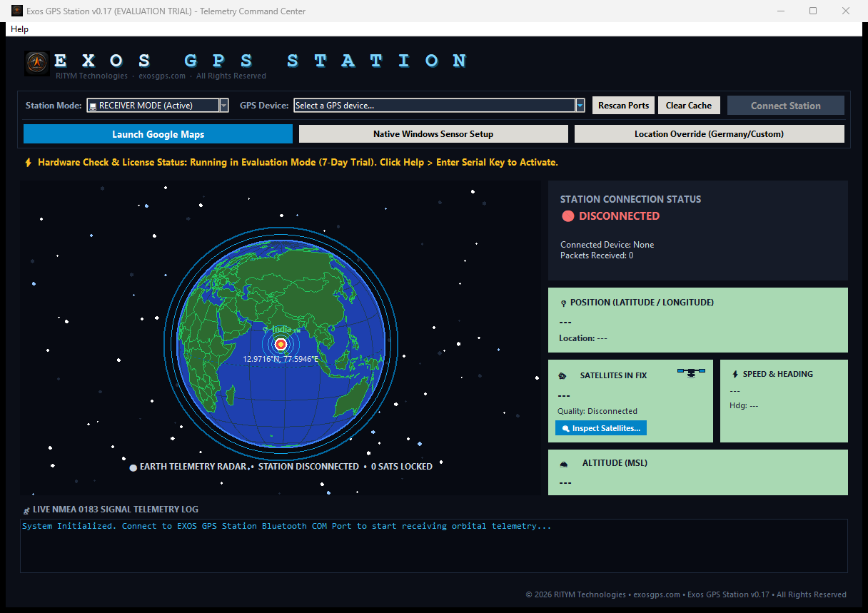Click the 'Hdg: ---' heading value
This screenshot has width=868, height=613.
pos(744,405)
